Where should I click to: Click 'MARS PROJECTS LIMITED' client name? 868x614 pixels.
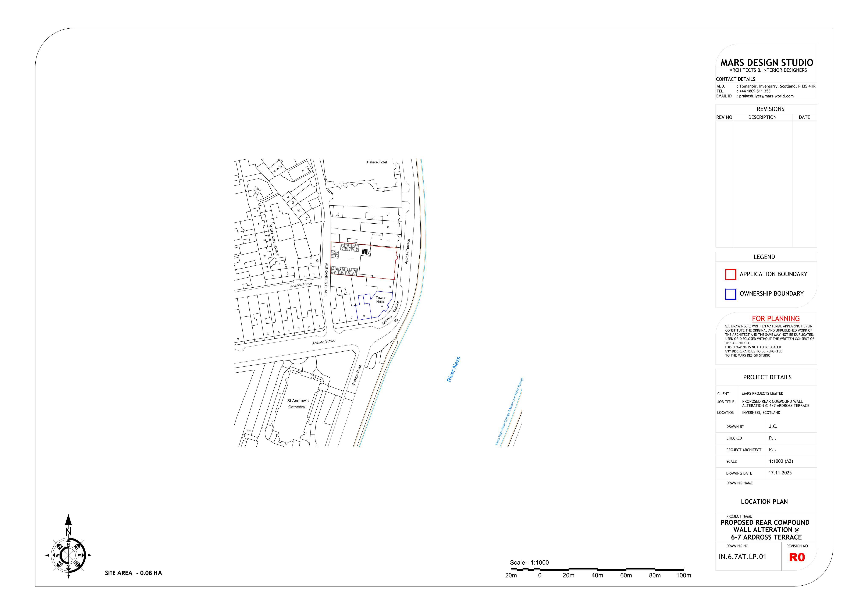762,393
